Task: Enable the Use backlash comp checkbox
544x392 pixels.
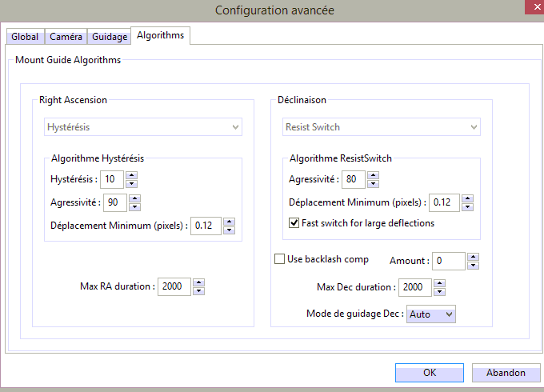Action: tap(280, 259)
